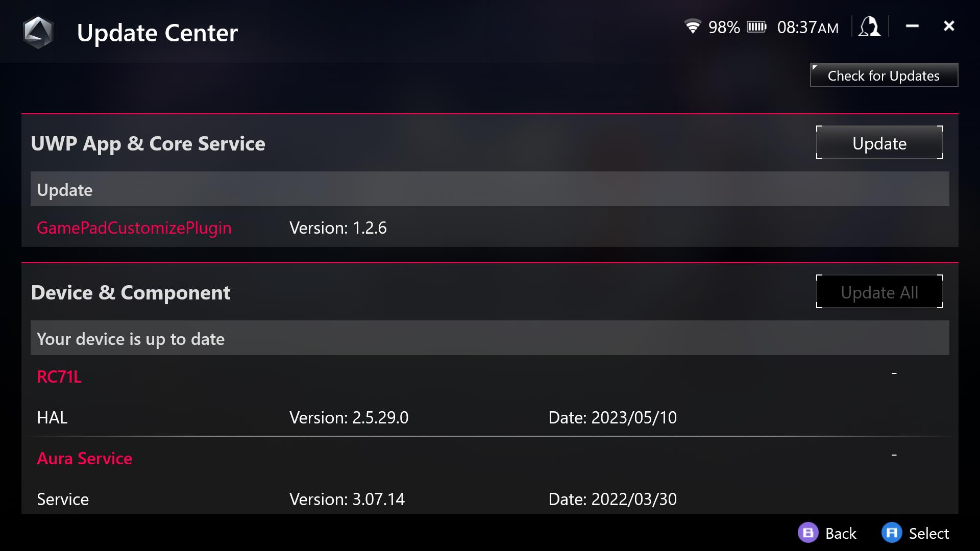The width and height of the screenshot is (980, 551).
Task: Select the notification bell icon
Action: tap(870, 27)
